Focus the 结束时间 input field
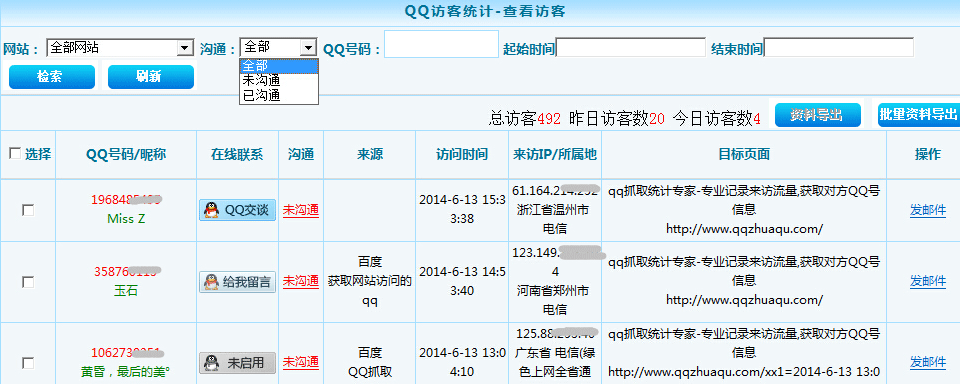Image resolution: width=961 pixels, height=384 pixels. click(x=838, y=47)
